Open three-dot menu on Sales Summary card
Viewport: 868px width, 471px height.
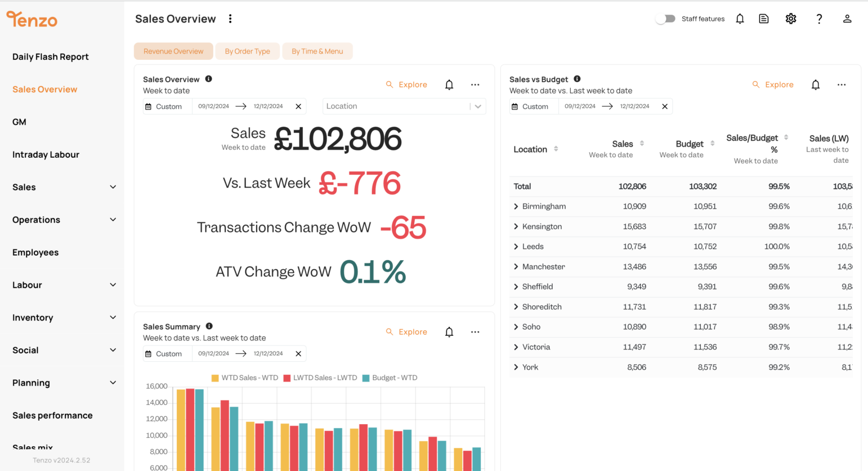click(x=475, y=332)
